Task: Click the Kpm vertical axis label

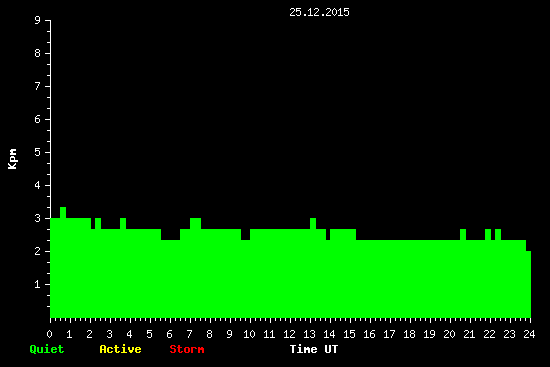Action: (13, 159)
